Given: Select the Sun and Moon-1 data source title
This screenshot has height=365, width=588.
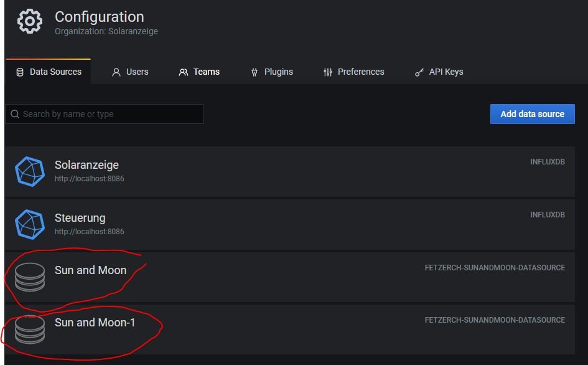Looking at the screenshot, I should pyautogui.click(x=95, y=323).
